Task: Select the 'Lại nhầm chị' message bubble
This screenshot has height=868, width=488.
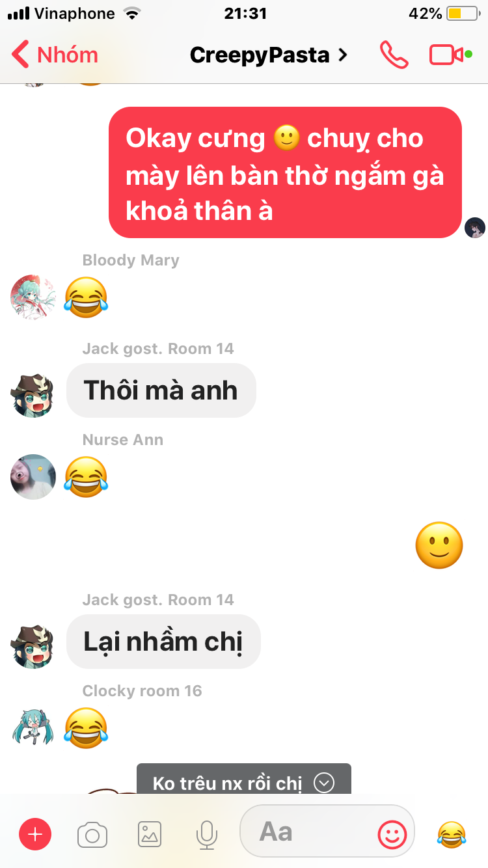Action: tap(163, 642)
